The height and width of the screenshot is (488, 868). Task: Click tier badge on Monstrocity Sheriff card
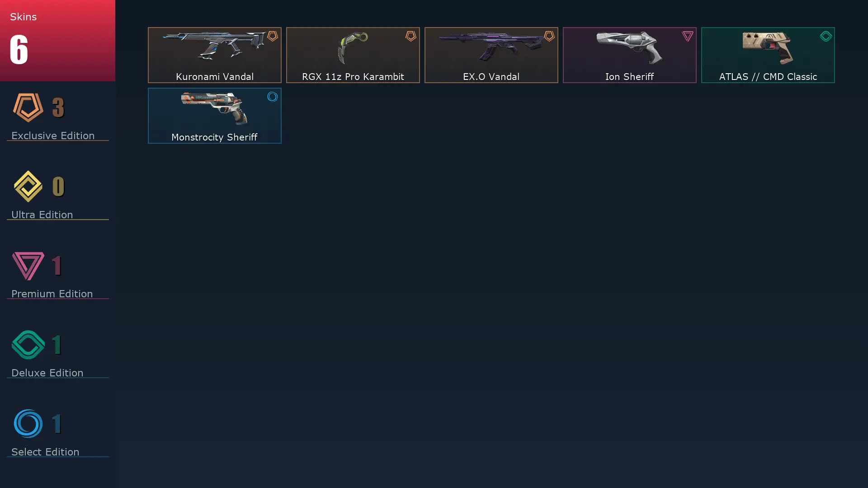pyautogui.click(x=272, y=97)
